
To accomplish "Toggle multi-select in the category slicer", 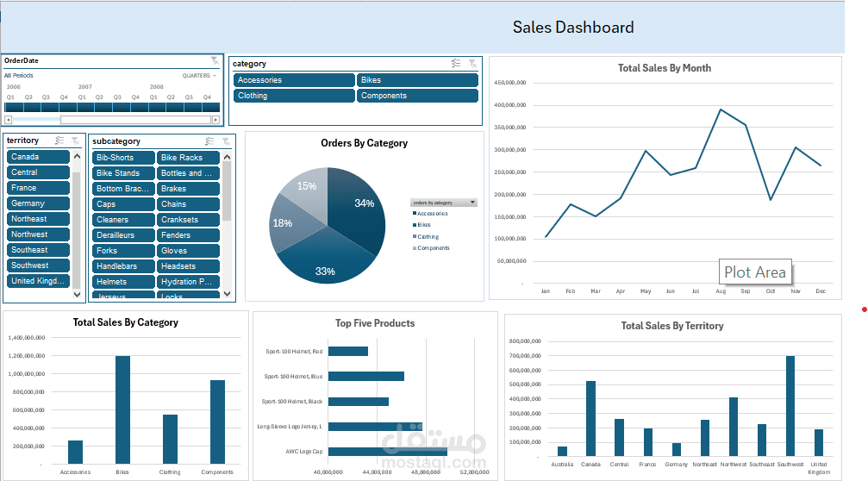I will 456,64.
